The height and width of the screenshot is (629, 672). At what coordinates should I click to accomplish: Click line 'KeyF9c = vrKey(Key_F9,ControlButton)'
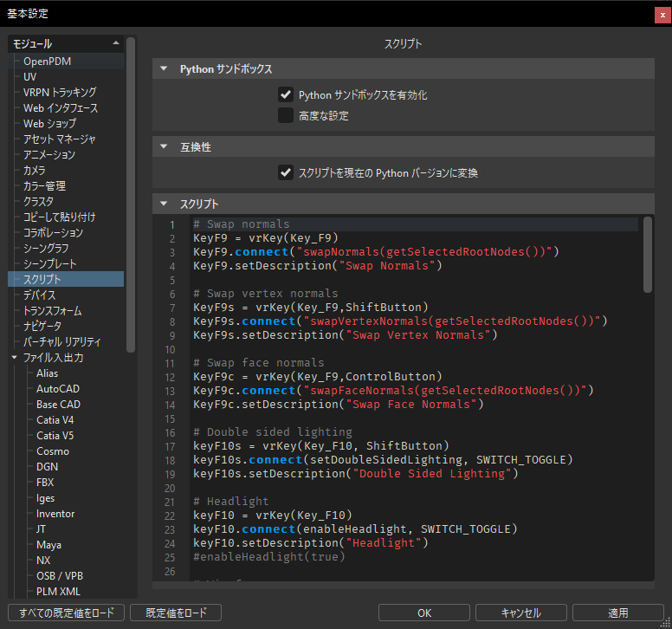[x=318, y=377]
